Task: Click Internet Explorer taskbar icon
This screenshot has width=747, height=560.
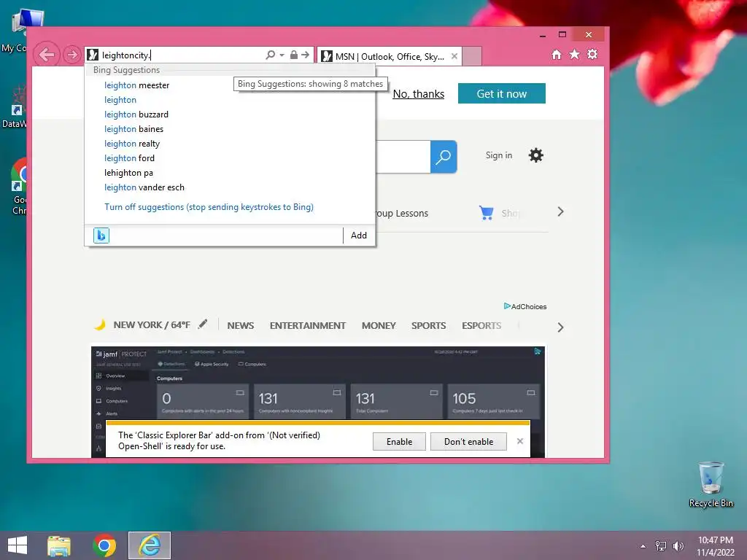Action: click(150, 545)
